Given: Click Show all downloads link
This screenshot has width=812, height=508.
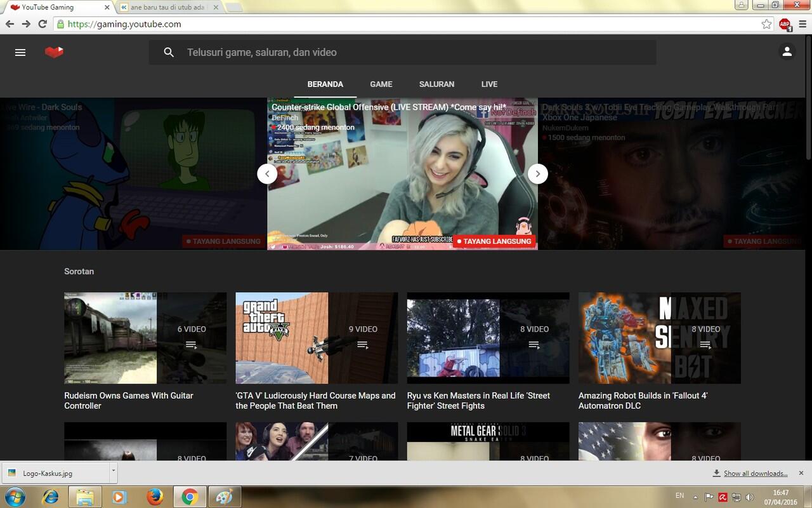Looking at the screenshot, I should [756, 473].
